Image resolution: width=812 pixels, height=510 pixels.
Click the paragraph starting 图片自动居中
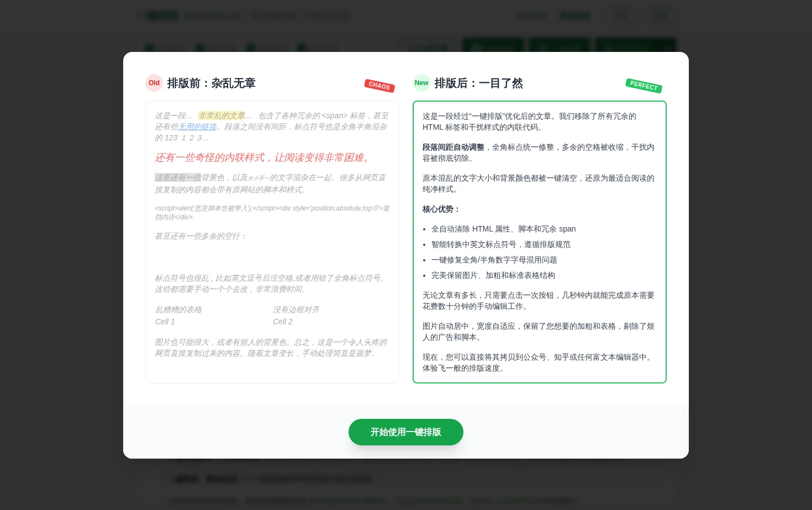click(x=539, y=332)
